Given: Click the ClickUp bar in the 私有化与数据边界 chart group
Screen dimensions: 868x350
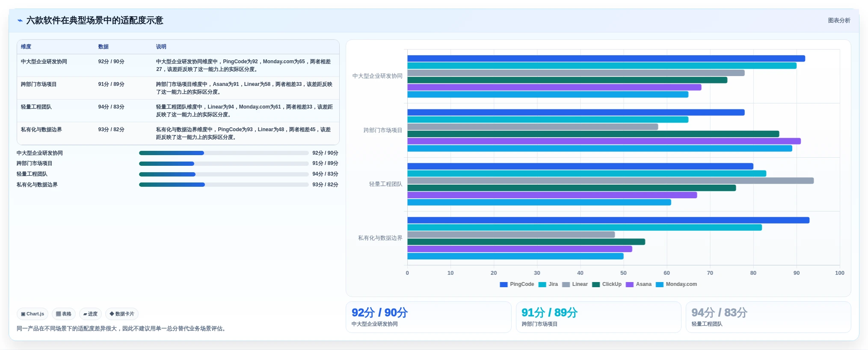Looking at the screenshot, I should point(526,242).
